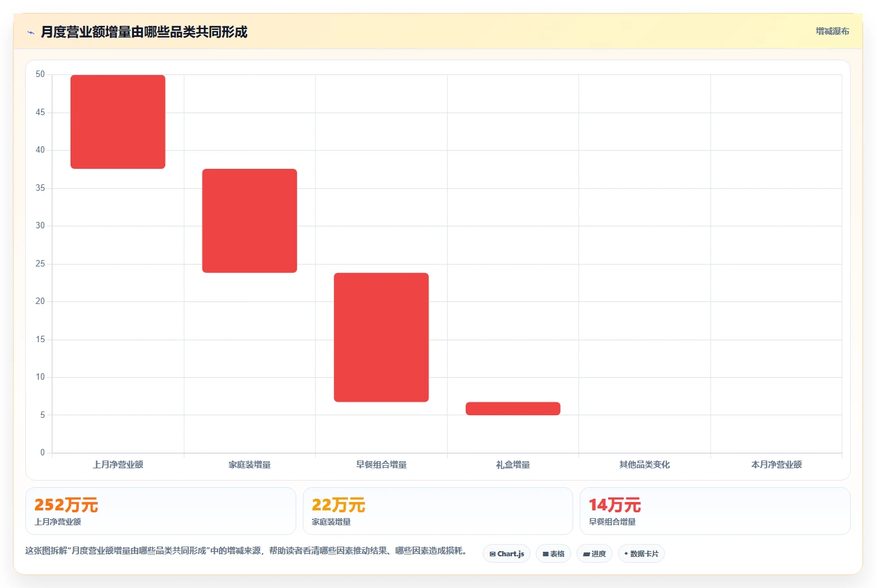This screenshot has width=876, height=588.
Task: Click the x-axis label 上月净营业额
Action: click(118, 464)
